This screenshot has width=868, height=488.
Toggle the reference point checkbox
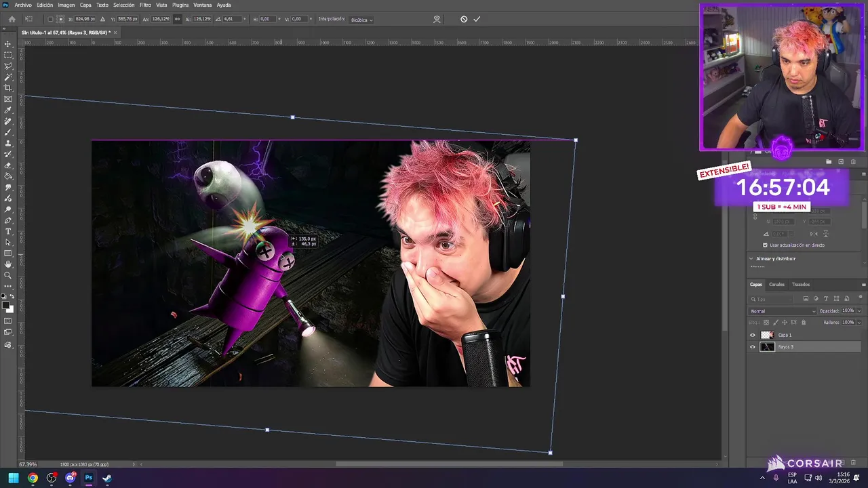click(50, 19)
